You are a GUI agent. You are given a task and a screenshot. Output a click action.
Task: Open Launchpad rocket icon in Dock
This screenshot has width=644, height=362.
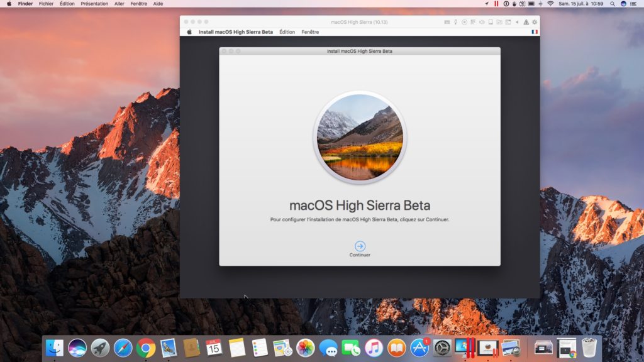(100, 348)
